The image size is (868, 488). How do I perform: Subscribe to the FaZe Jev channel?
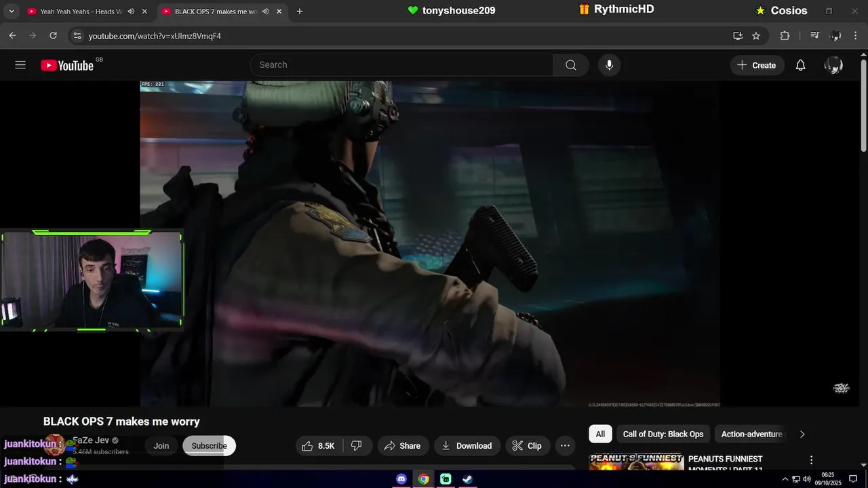(209, 446)
